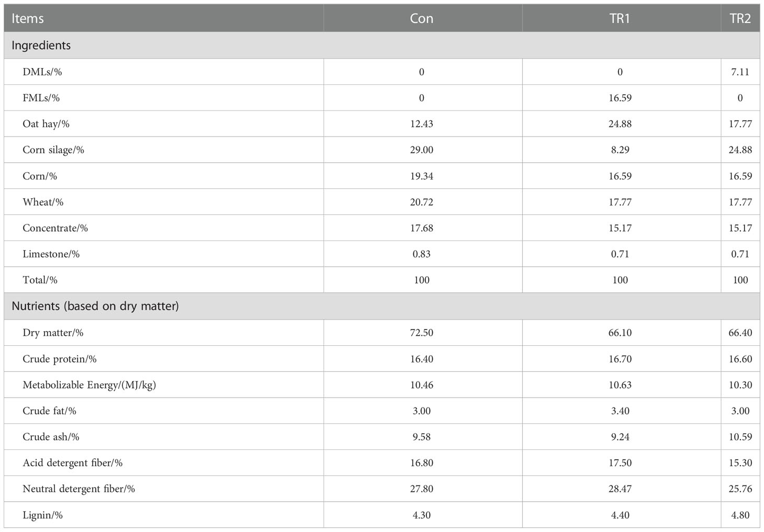Click the Lignin/% TR2 value 4.80

tap(740, 515)
